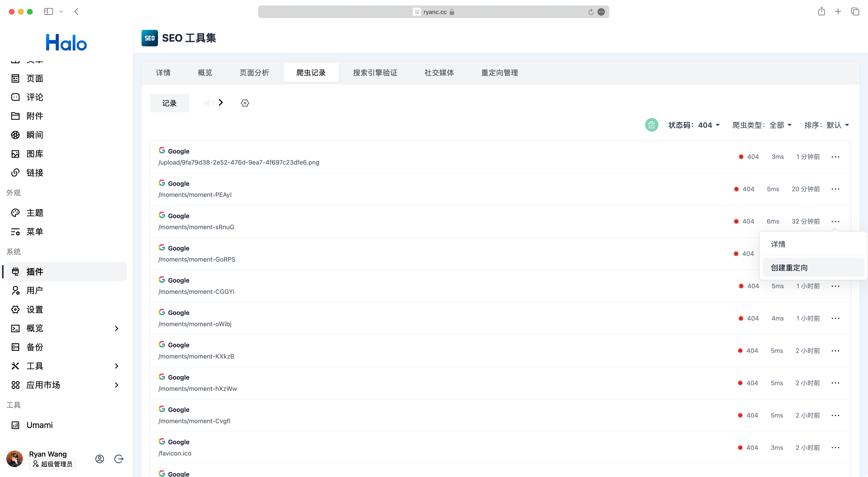The height and width of the screenshot is (477, 868).
Task: Open the 主题 themes page
Action: pyautogui.click(x=66, y=213)
